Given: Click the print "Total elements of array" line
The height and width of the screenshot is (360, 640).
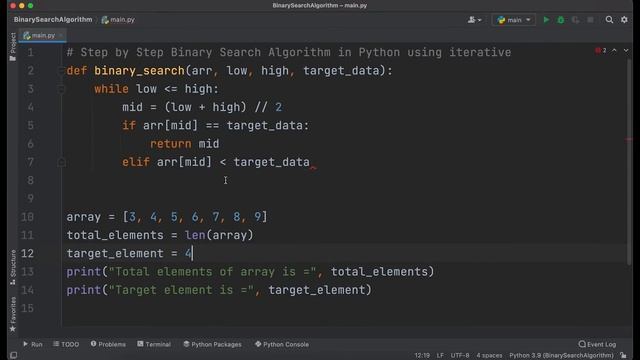Looking at the screenshot, I should [x=250, y=272].
